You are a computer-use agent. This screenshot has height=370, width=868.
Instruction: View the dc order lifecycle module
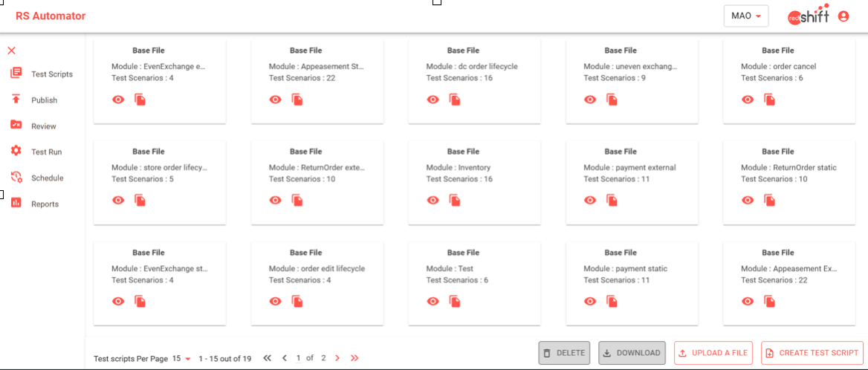point(433,100)
